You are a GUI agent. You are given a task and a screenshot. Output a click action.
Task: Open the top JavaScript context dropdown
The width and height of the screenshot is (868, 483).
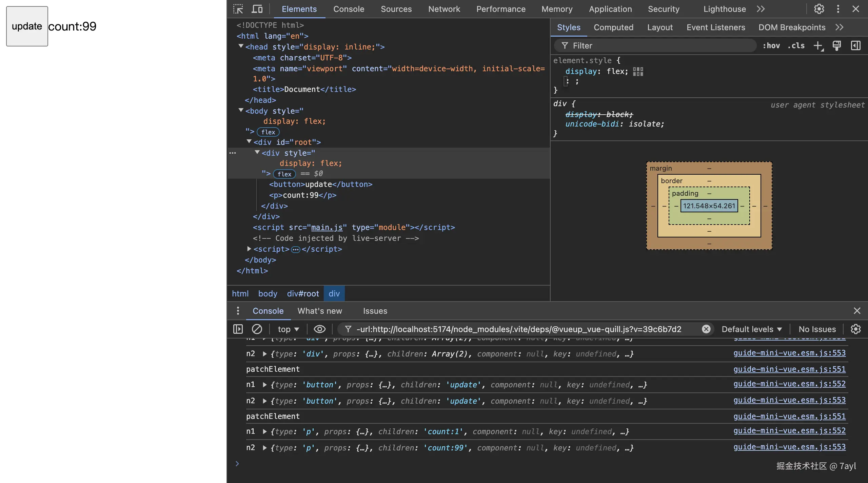[x=288, y=329]
